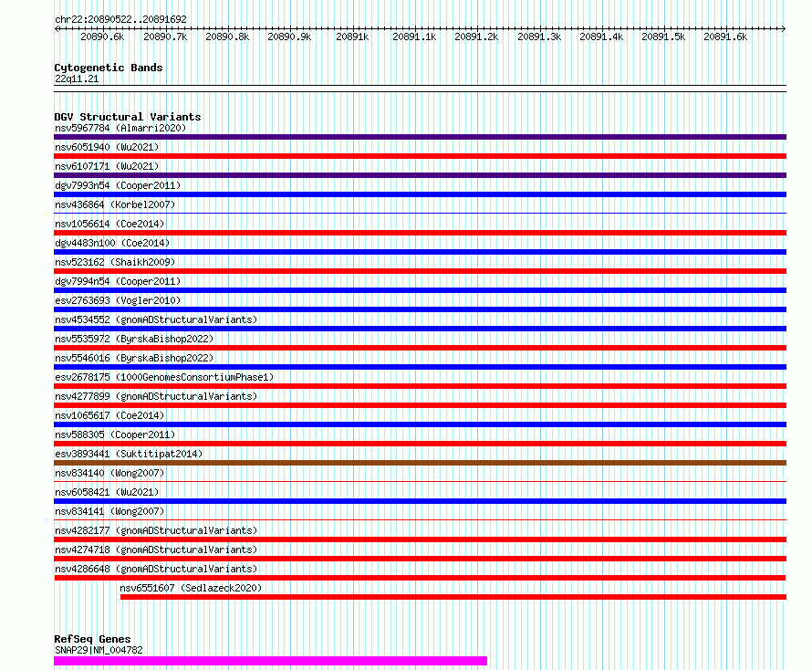Viewport: 812px width, 670px height.
Task: Open nsv6551607 (Sedlazeck2020) variant label
Action: (191, 588)
